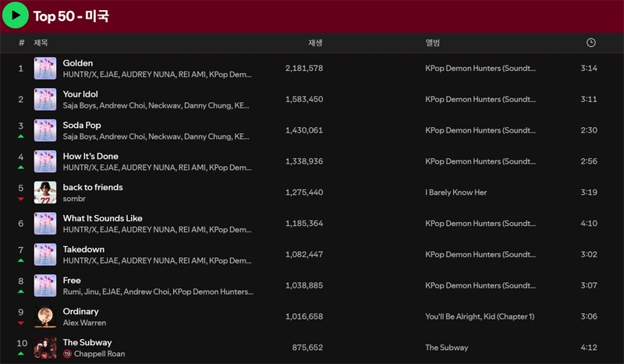Viewport: 624px width, 364px height.
Task: Select the song title Soda Pop
Action: [82, 125]
